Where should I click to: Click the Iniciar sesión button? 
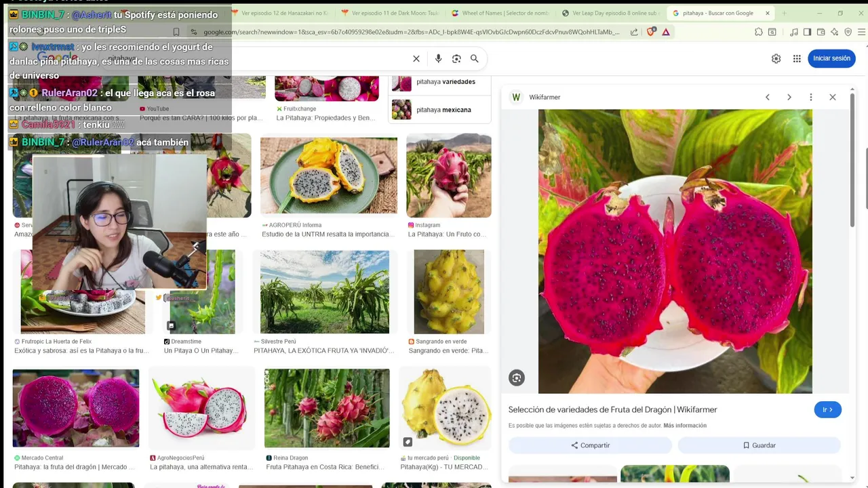(x=831, y=58)
